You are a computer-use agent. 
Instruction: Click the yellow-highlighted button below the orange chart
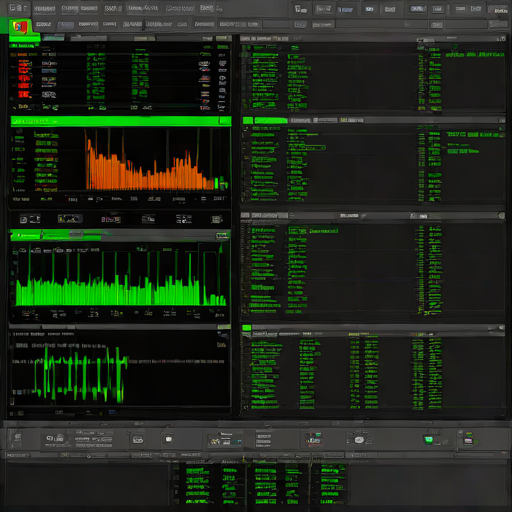[70, 219]
